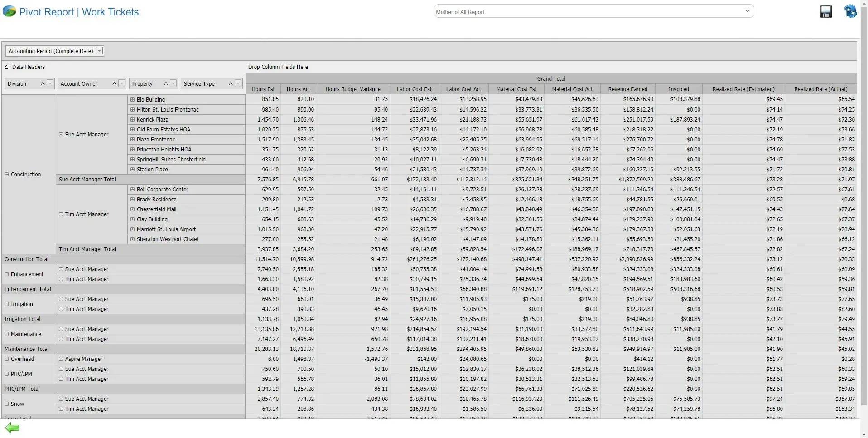Collapse the Tim Acct Manager group under Construction

point(61,214)
